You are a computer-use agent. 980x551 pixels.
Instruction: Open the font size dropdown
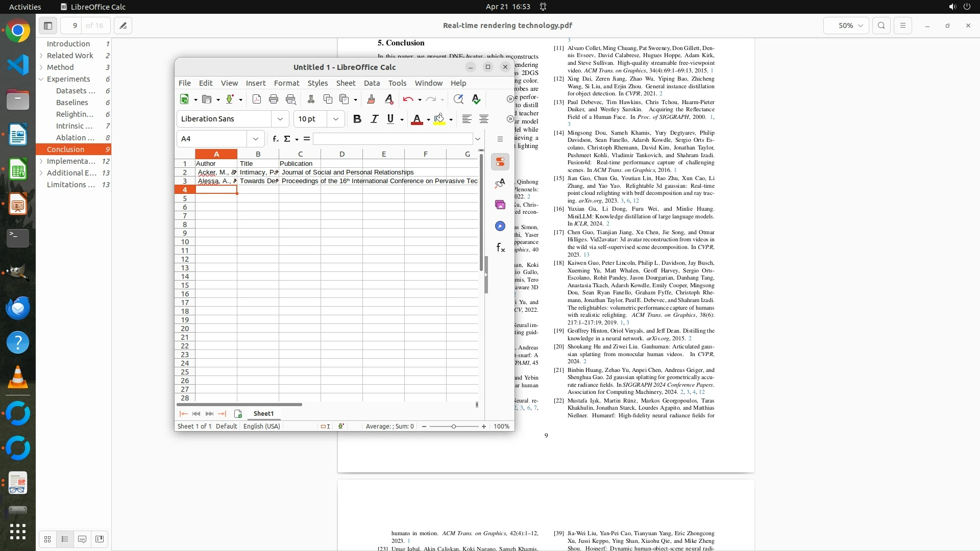(336, 119)
